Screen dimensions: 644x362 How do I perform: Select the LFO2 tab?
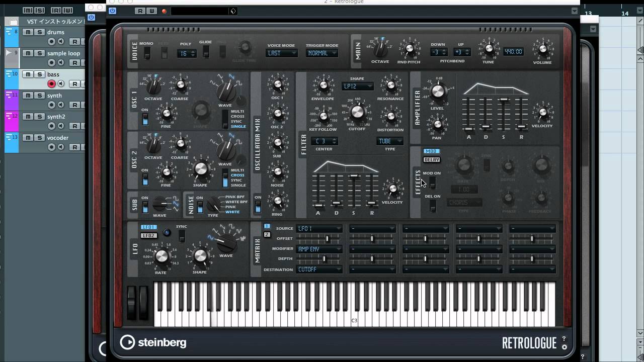149,235
